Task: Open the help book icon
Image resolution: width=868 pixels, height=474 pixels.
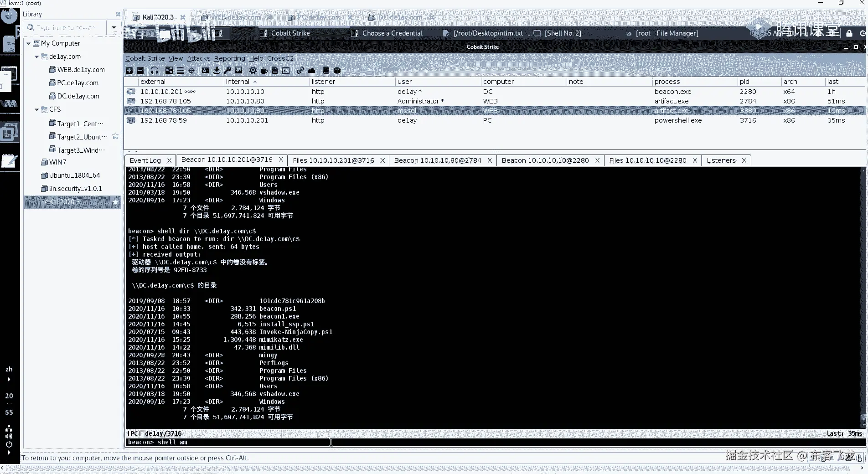Action: (326, 70)
